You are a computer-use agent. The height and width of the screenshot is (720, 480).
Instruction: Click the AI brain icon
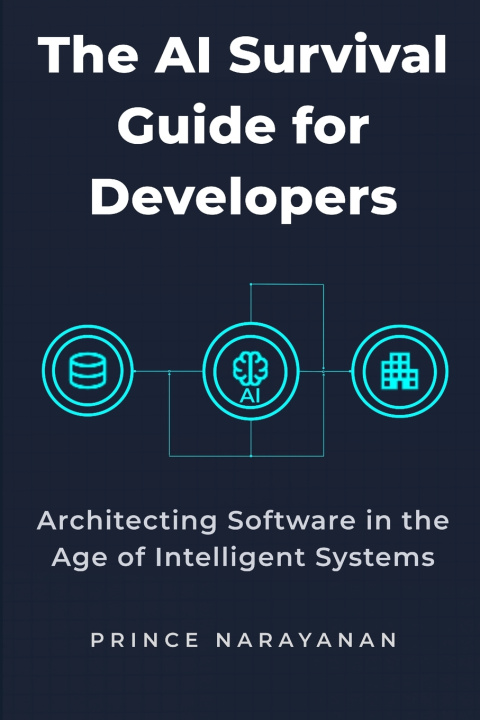pos(250,368)
